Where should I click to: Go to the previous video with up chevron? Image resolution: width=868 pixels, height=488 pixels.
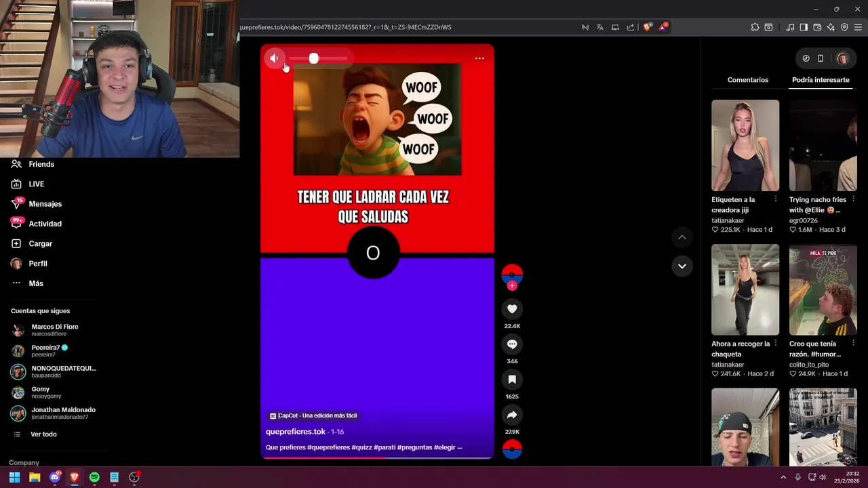[682, 237]
